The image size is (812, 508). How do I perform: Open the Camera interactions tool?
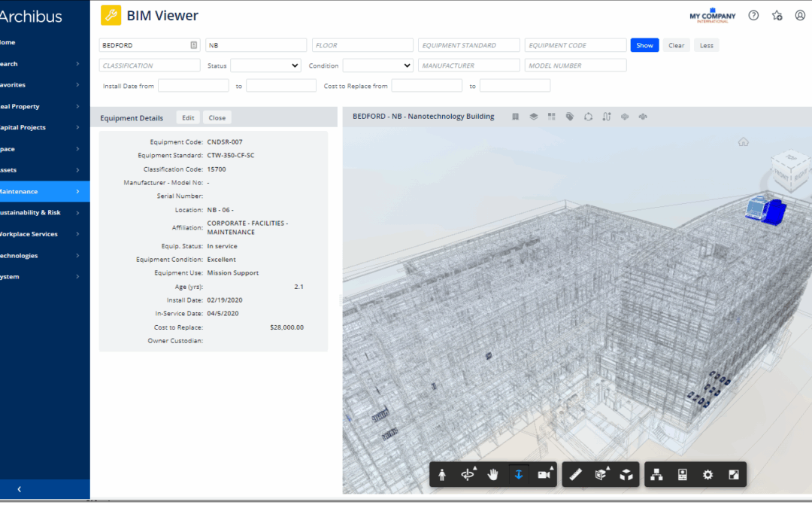tap(545, 474)
